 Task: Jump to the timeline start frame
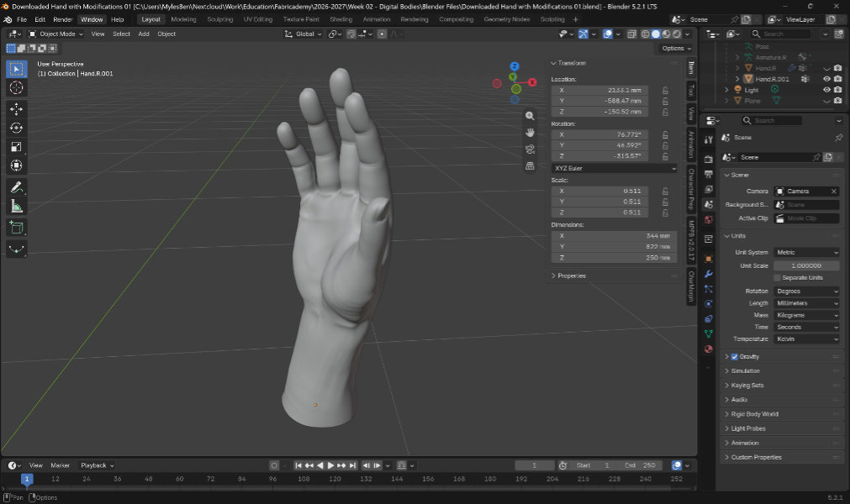pyautogui.click(x=298, y=465)
